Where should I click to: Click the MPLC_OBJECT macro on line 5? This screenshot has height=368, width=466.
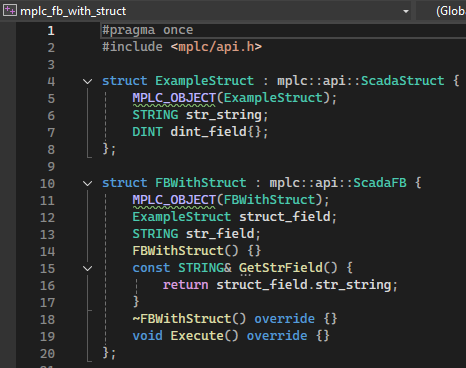[x=174, y=98]
